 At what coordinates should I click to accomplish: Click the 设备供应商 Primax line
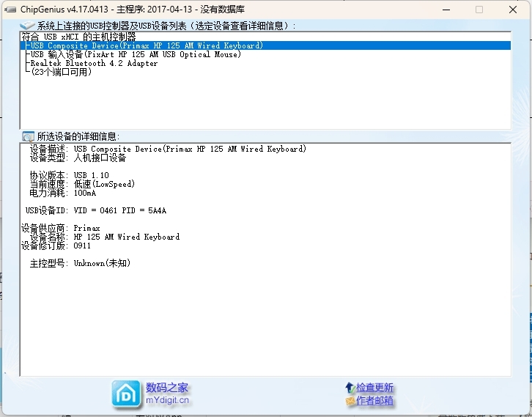(61, 229)
